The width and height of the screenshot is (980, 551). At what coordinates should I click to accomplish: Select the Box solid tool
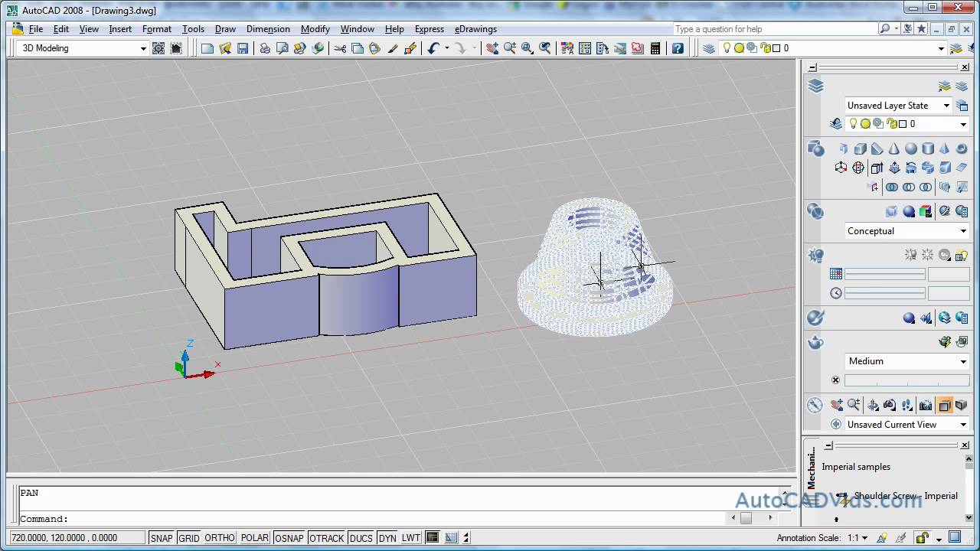pos(861,149)
